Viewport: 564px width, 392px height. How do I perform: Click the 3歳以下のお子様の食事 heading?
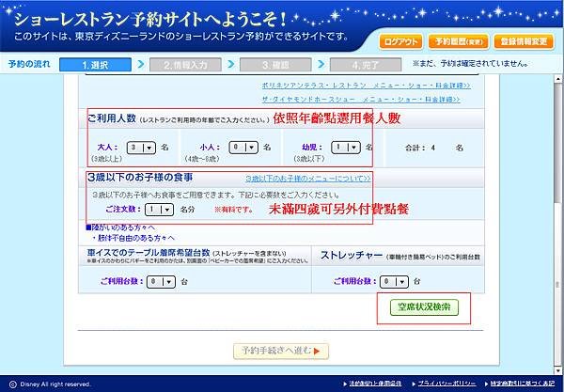[x=140, y=178]
